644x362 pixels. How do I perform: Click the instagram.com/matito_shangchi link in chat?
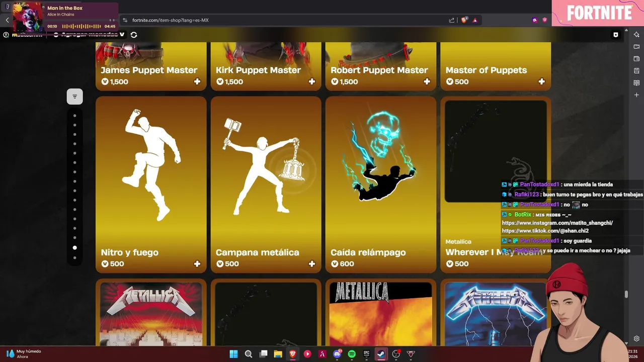point(557,223)
